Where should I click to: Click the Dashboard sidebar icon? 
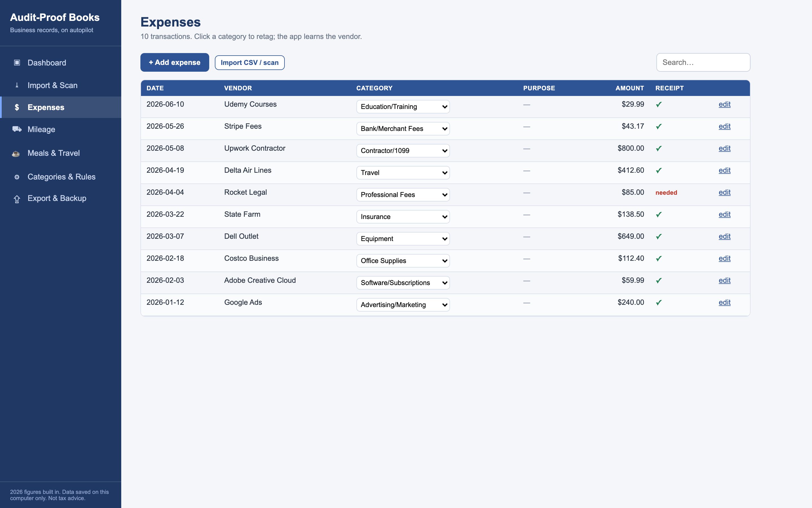[x=17, y=62]
